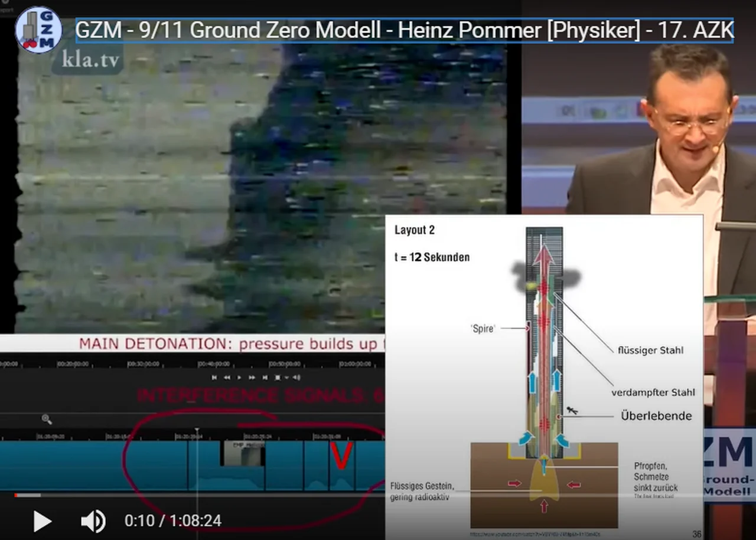Click the "Pfropfen, Schmelze sinkt zurück" caption

656,477
